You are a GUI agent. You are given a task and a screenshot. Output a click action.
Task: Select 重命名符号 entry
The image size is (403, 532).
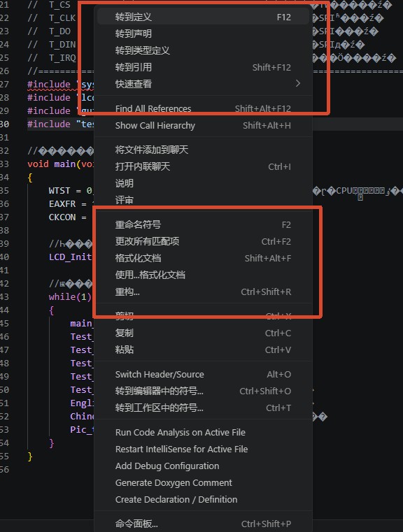tap(203, 224)
